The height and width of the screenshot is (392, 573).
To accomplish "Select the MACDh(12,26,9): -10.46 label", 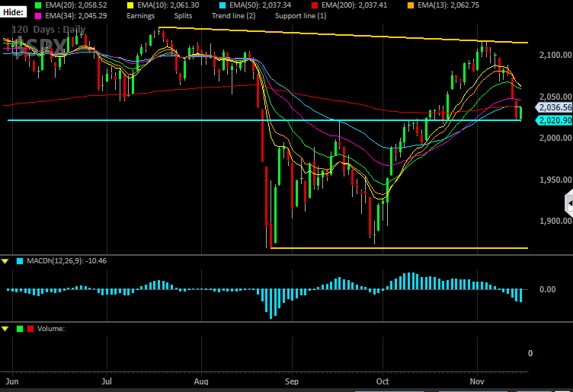I will coord(66,261).
